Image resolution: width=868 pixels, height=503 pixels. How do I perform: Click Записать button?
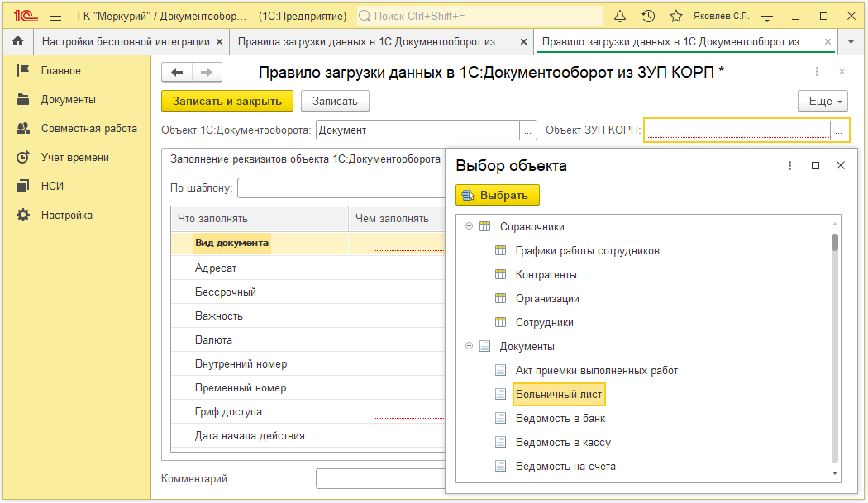[335, 102]
